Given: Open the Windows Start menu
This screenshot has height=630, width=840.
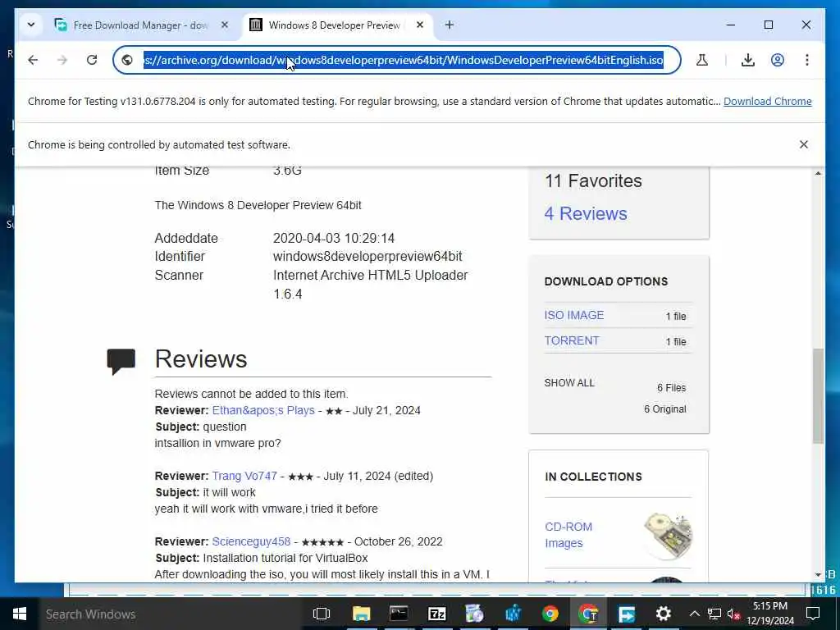Looking at the screenshot, I should (x=20, y=614).
